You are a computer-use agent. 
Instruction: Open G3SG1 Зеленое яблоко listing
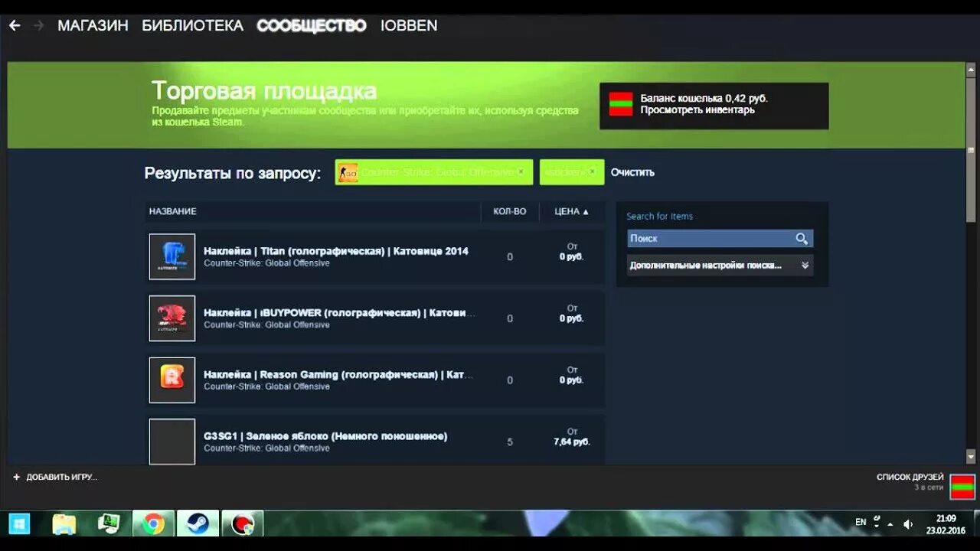click(325, 436)
